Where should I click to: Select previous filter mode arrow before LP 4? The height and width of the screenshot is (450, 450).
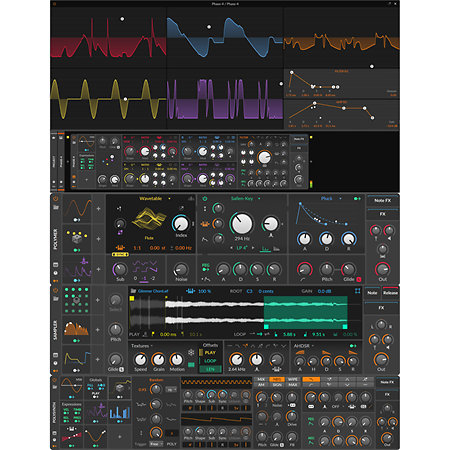(x=231, y=248)
